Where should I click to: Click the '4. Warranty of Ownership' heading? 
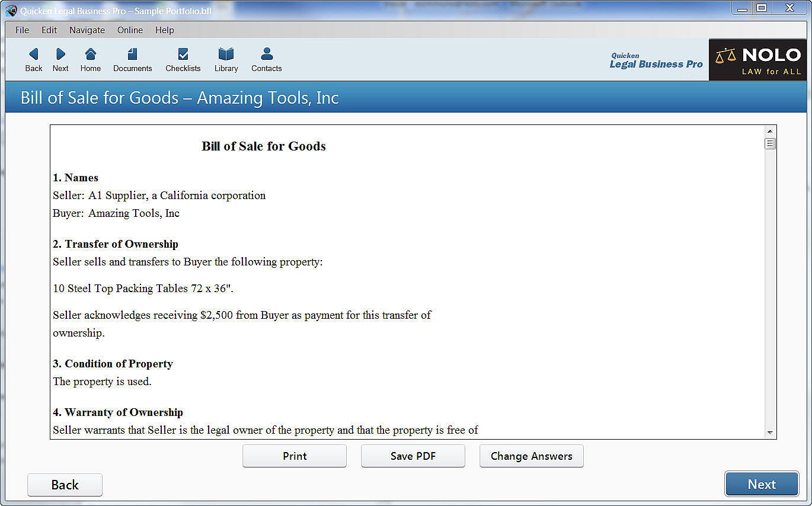point(118,412)
